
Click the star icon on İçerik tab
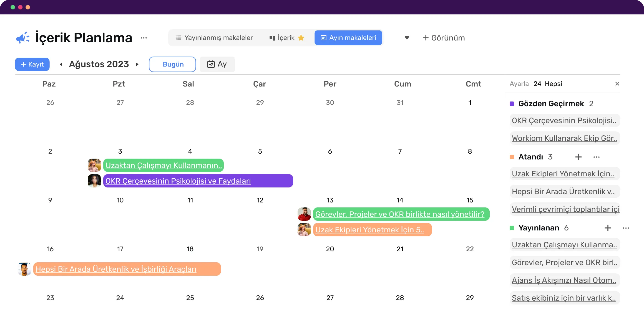click(x=301, y=38)
